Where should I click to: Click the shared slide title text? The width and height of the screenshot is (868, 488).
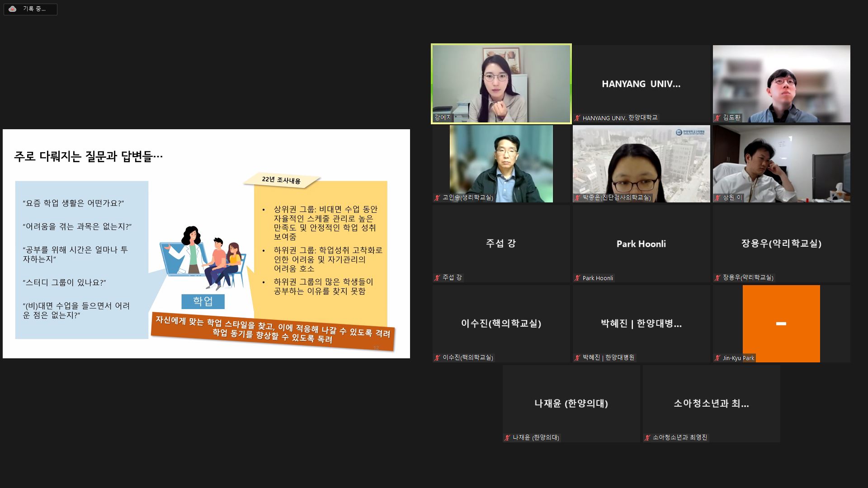tap(88, 156)
